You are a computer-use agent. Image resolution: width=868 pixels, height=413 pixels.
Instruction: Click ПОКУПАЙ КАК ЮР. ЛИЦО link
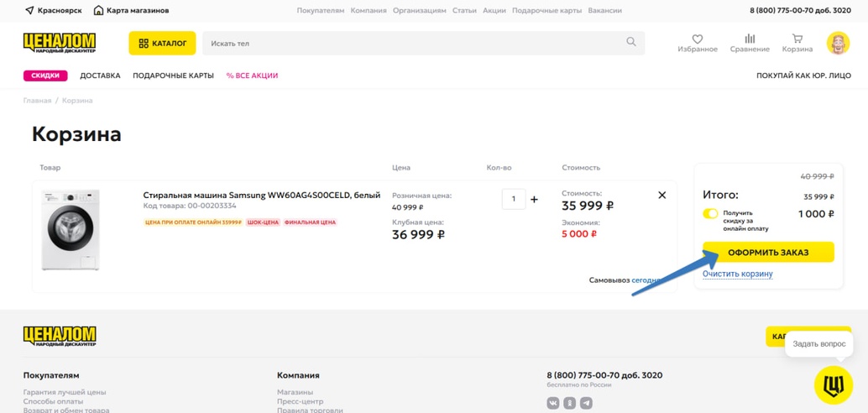tap(804, 76)
